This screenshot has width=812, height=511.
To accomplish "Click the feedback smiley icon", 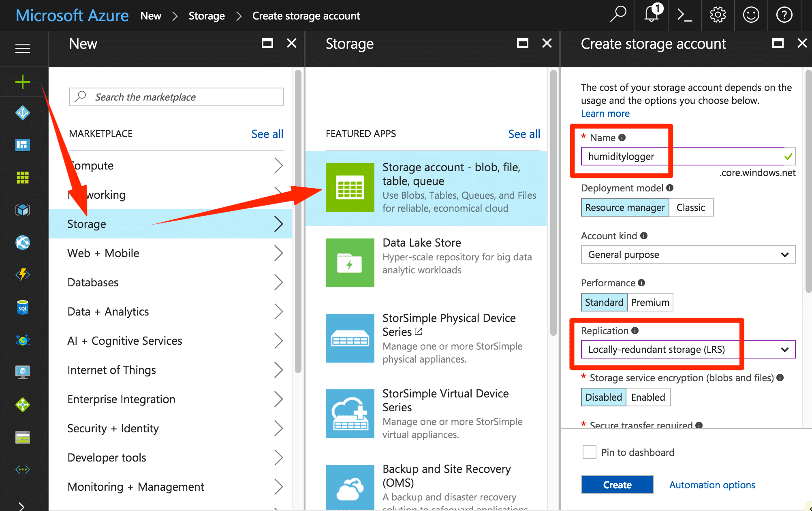I will [x=751, y=15].
